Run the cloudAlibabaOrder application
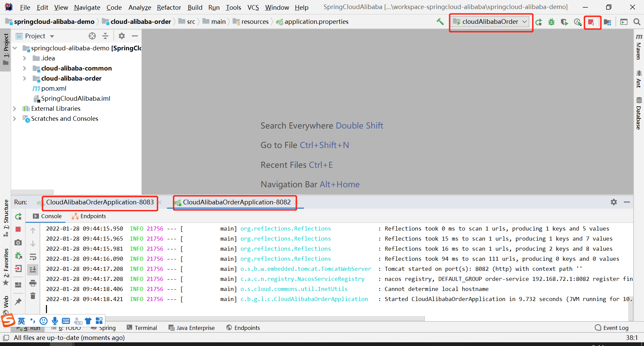The width and height of the screenshot is (644, 346). pos(539,22)
